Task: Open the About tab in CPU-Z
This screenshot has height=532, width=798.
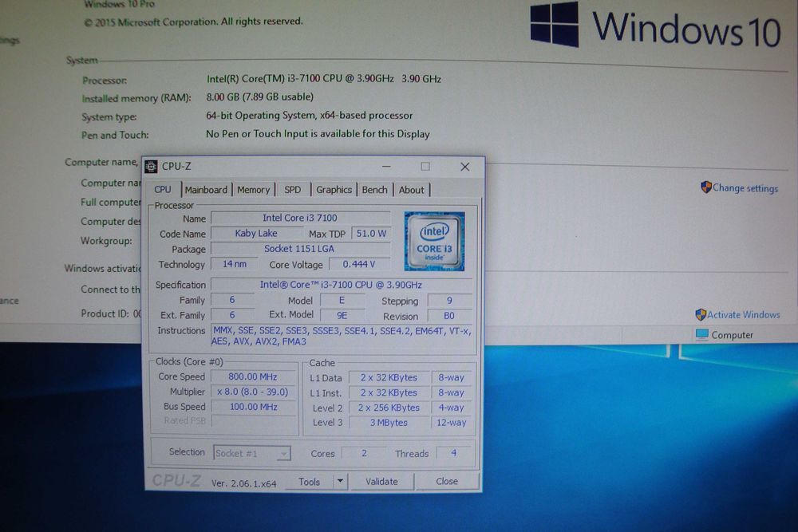Action: (411, 190)
